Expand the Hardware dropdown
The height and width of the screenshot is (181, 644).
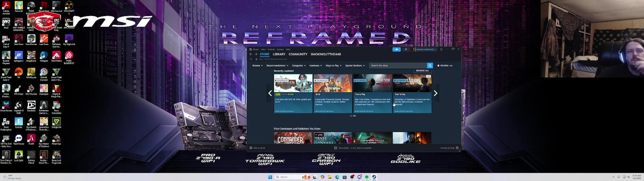click(x=315, y=66)
